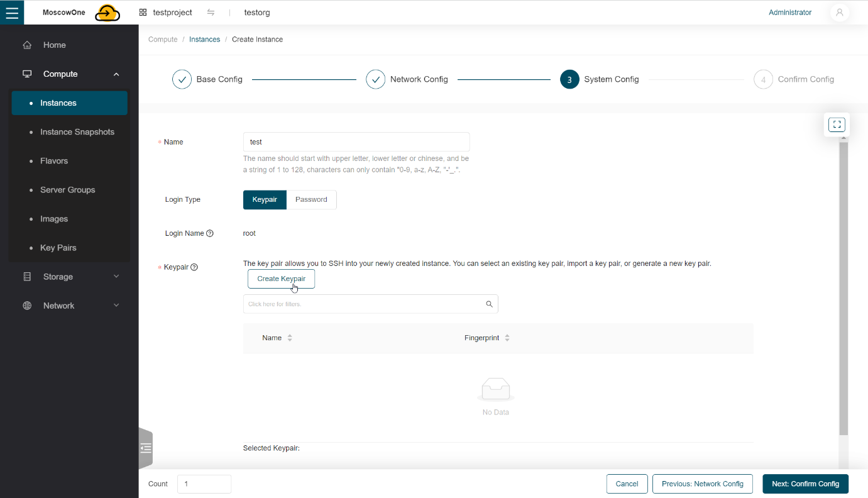
Task: Click the MoscowOne cloud logo
Action: tap(107, 12)
